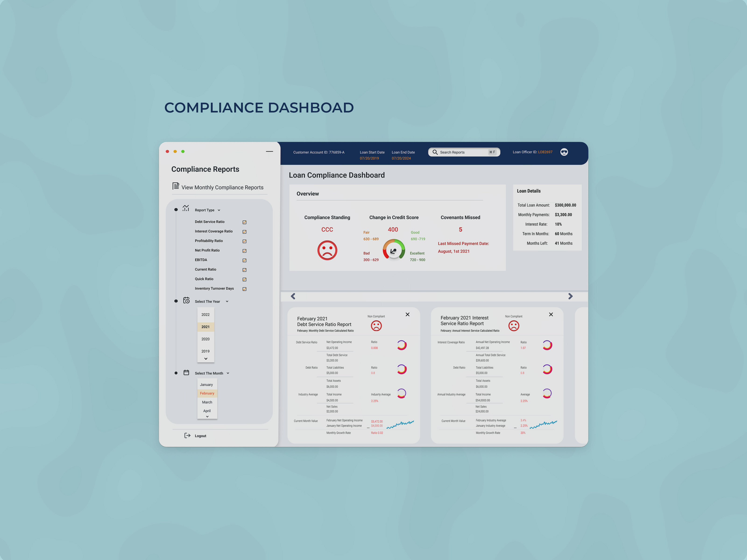Image resolution: width=747 pixels, height=560 pixels.
Task: Click the credit score change value 400
Action: [x=393, y=229]
